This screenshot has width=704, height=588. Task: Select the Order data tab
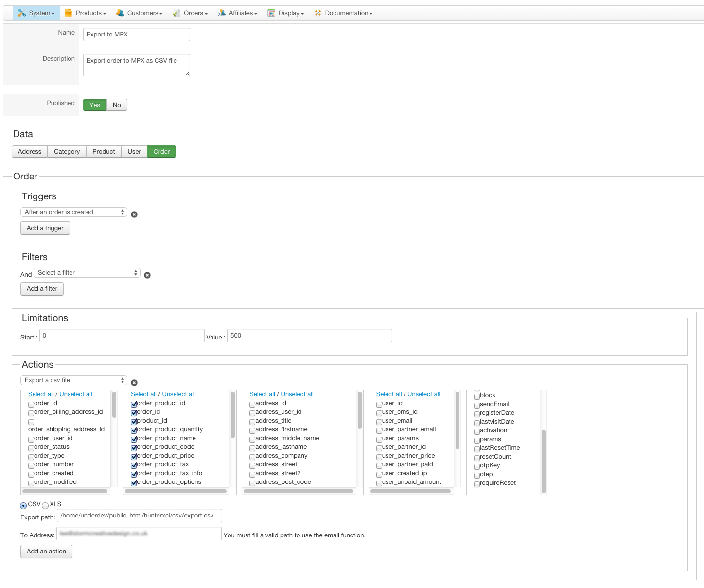(x=161, y=152)
